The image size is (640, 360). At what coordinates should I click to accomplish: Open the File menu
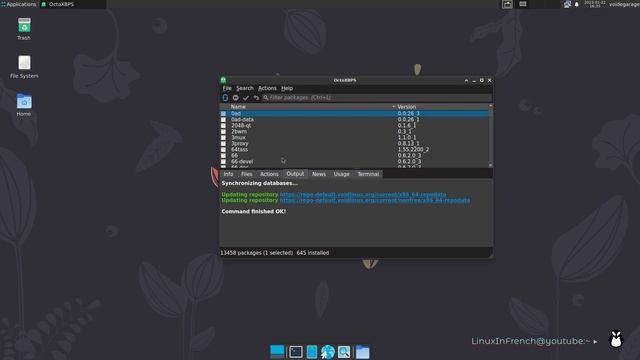click(227, 88)
